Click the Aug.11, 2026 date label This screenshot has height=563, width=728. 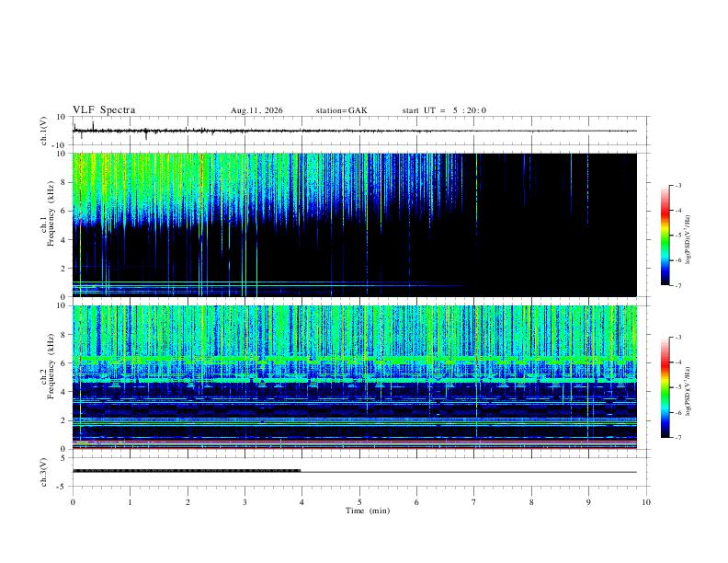(x=256, y=110)
